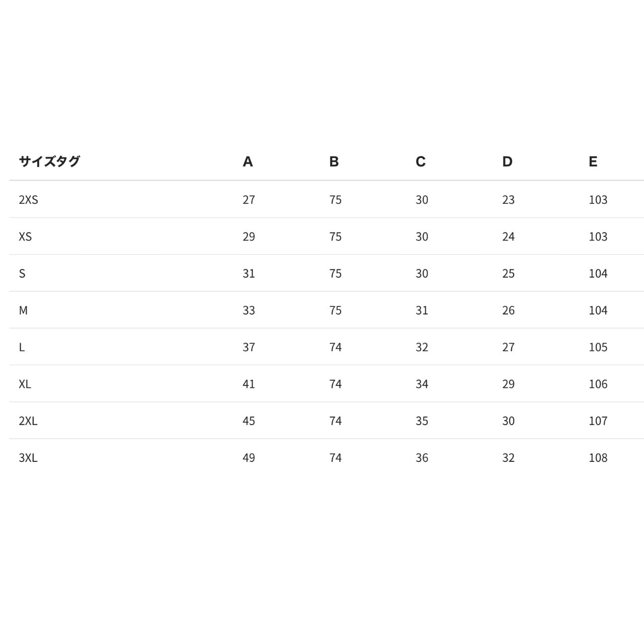The height and width of the screenshot is (644, 644).
Task: Select the 2XL size row label
Action: (28, 421)
